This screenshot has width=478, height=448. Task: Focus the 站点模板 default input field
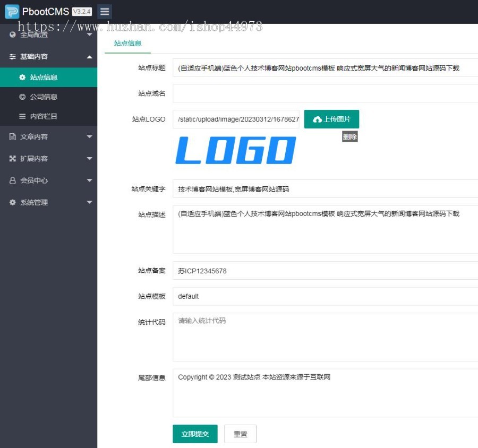pos(325,296)
